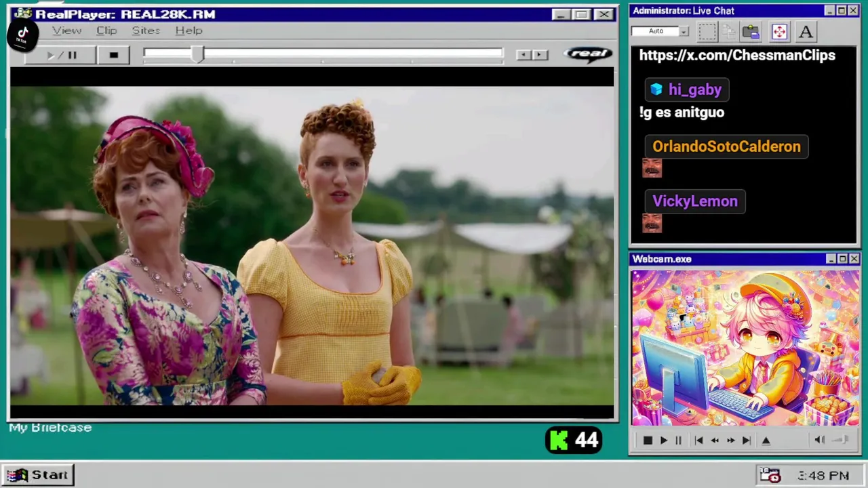Open the folder icon in Live Chat toolbar
Image resolution: width=868 pixels, height=488 pixels.
tap(751, 32)
